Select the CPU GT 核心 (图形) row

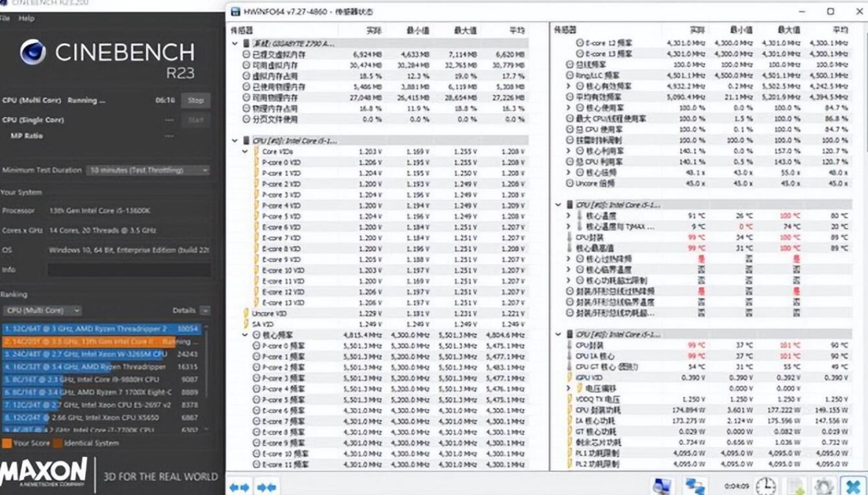[708, 367]
